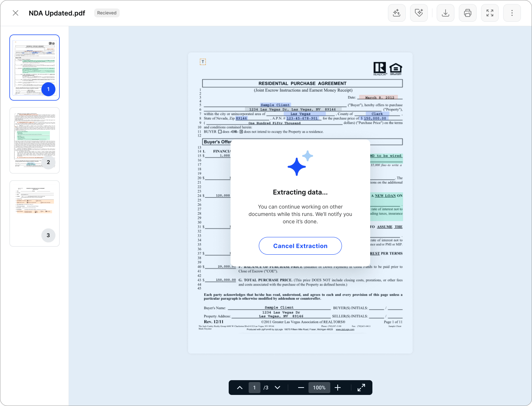Screen dimensions: 532x406
Task: Expand the view using bottom toolbar arrows
Action: click(361, 388)
